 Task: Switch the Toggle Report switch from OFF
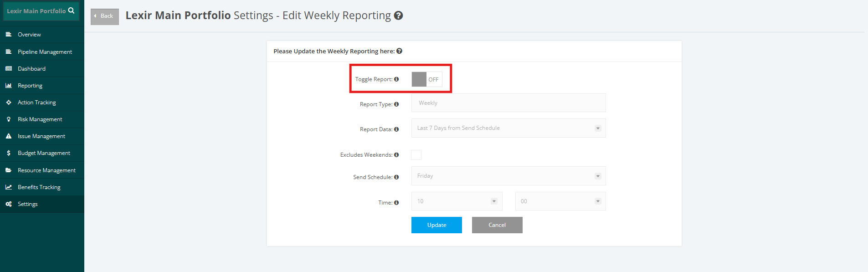427,79
